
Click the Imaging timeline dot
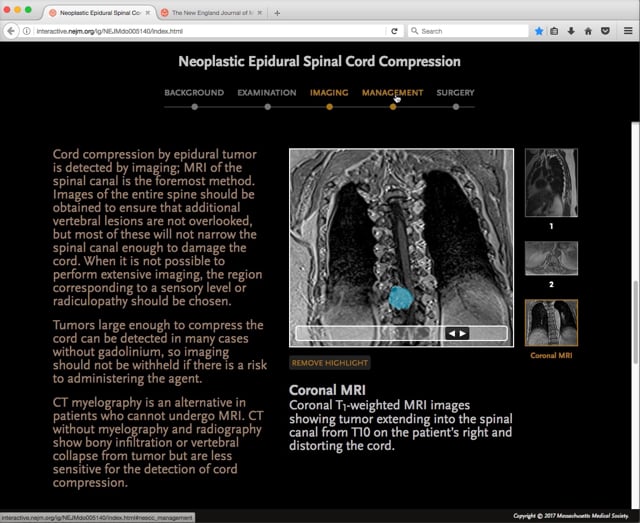tap(329, 107)
